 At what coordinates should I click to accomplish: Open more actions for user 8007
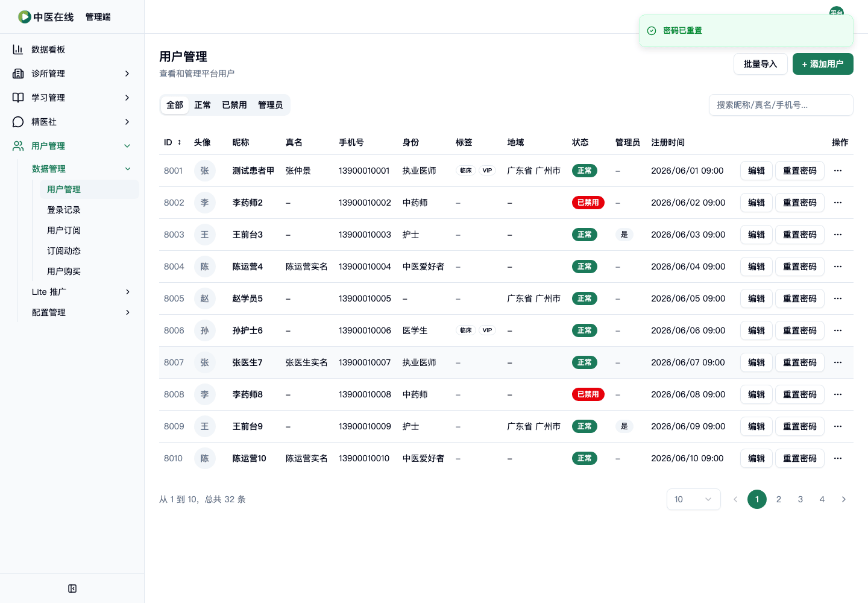838,362
